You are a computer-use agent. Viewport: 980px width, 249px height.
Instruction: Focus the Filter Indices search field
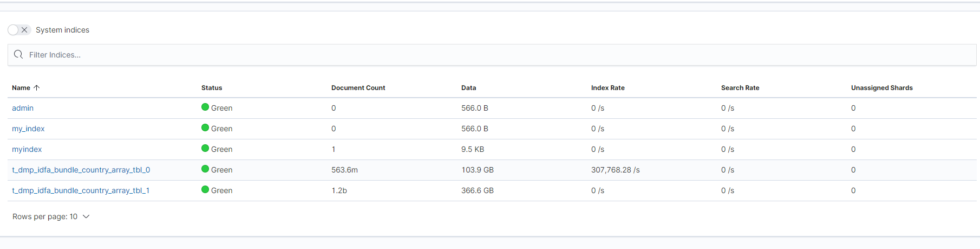pos(492,55)
